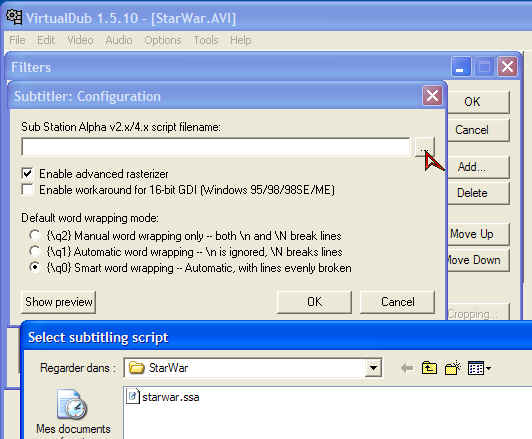
Task: Open the Help menu
Action: (x=241, y=40)
